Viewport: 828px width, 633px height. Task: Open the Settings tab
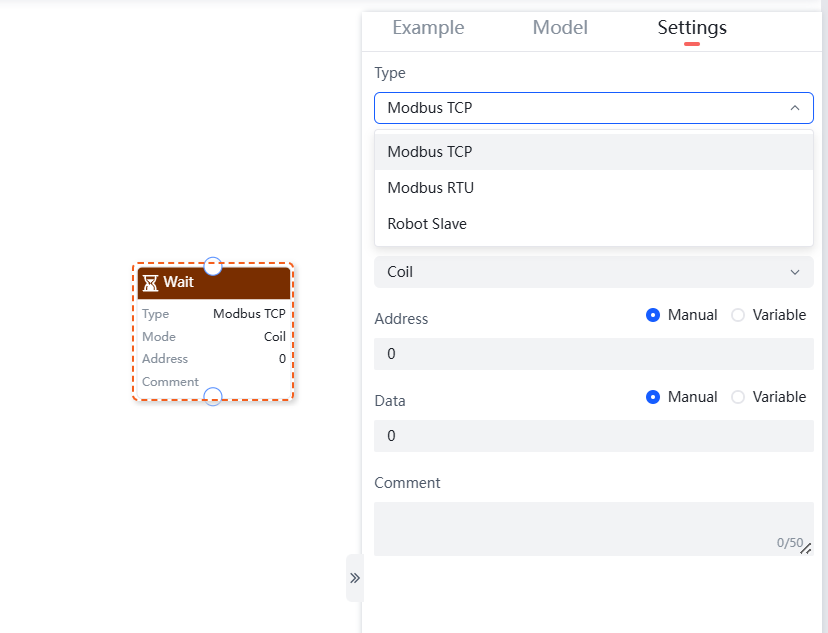point(692,28)
